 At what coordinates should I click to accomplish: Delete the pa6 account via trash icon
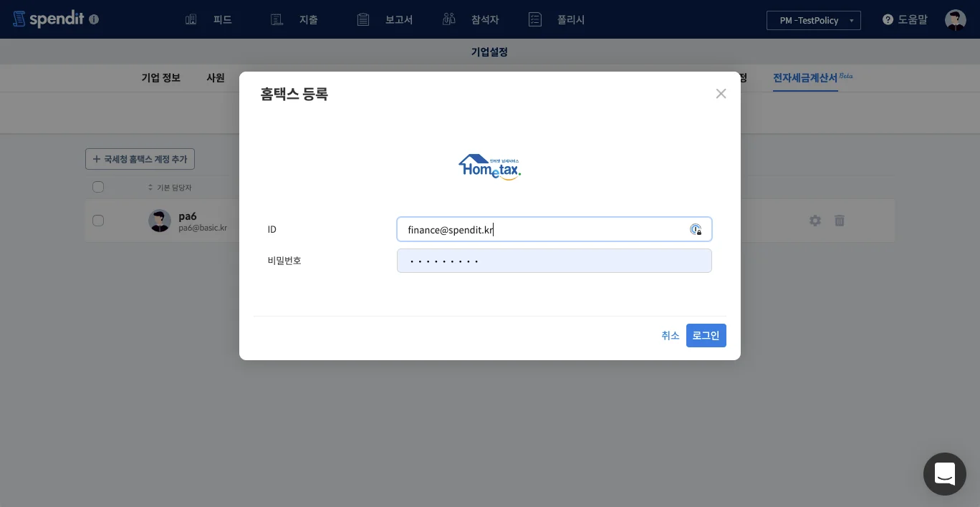[x=840, y=221]
